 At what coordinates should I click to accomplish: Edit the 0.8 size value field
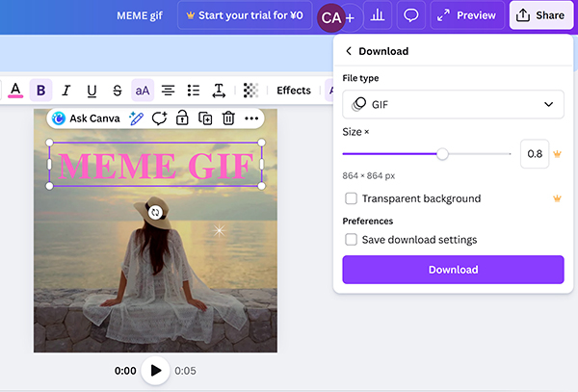[x=535, y=154]
